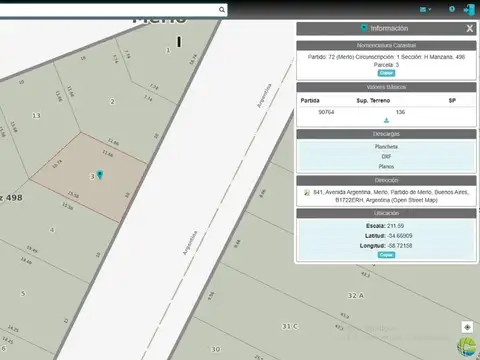The width and height of the screenshot is (480, 360).
Task: Click the Latitud value -34.66909
Action: (x=399, y=236)
